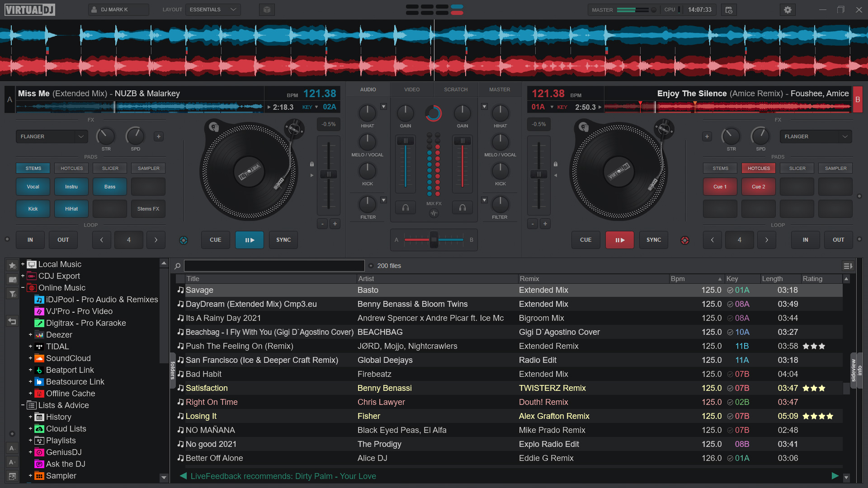Toggle the HiHat stem on Deck A
868x488 pixels.
coord(71,209)
